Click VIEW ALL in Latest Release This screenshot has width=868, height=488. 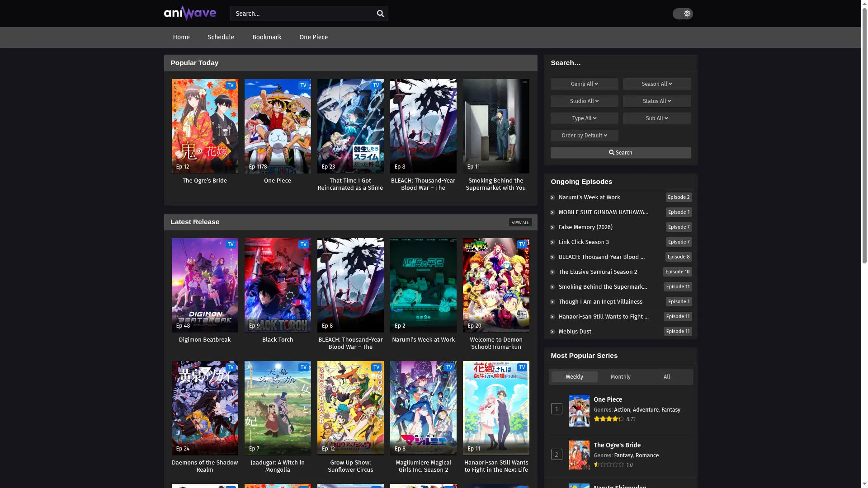click(520, 222)
